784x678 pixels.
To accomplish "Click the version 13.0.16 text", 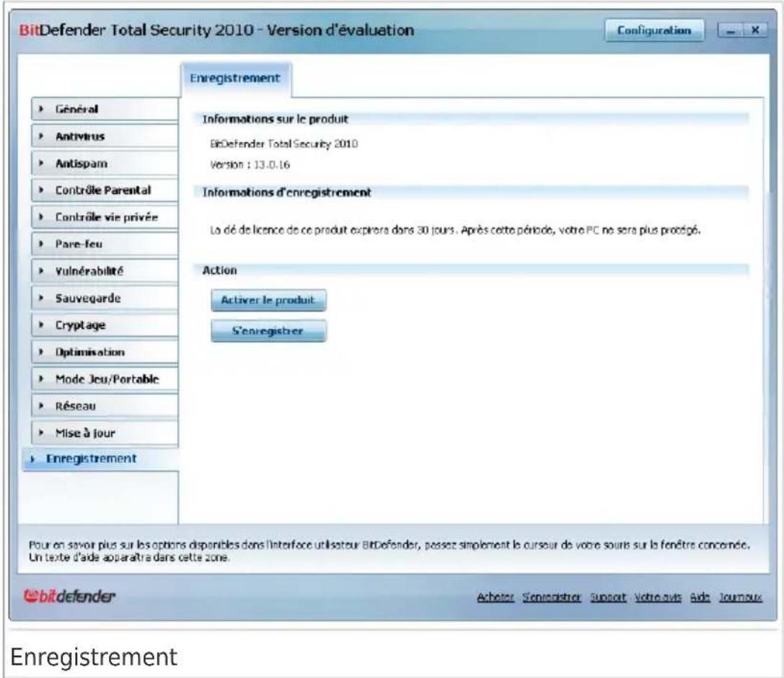I will click(250, 164).
